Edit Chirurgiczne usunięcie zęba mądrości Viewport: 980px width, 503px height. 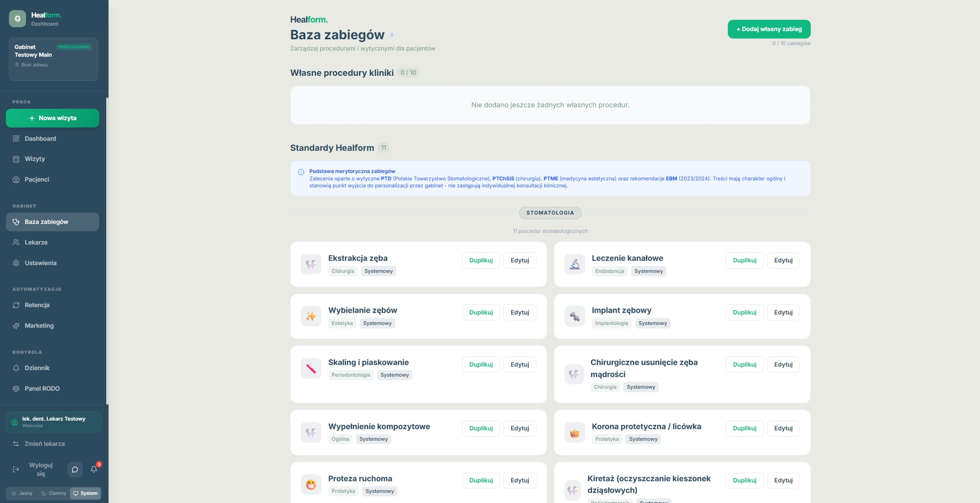coord(783,364)
